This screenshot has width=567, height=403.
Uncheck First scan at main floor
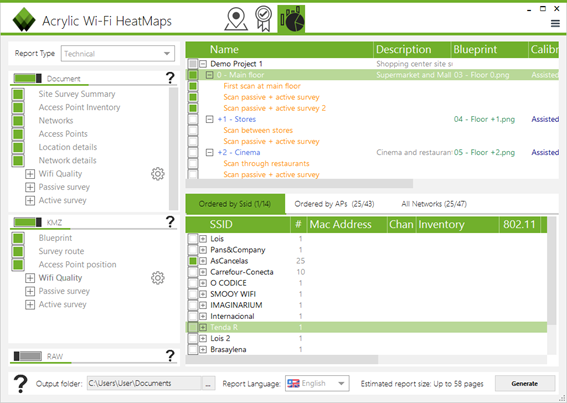(x=193, y=86)
